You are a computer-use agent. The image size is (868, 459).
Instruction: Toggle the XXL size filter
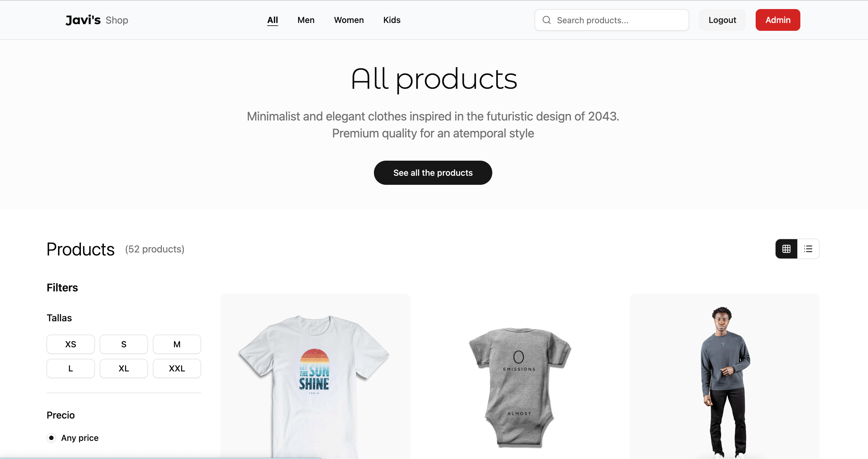pyautogui.click(x=177, y=368)
